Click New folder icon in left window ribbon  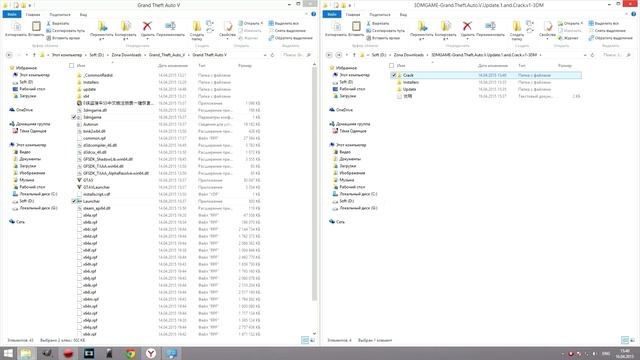197,26
